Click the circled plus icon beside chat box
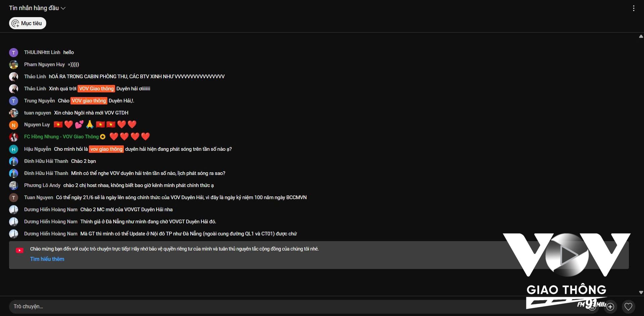Screen dimensions: 644x316 [610, 307]
